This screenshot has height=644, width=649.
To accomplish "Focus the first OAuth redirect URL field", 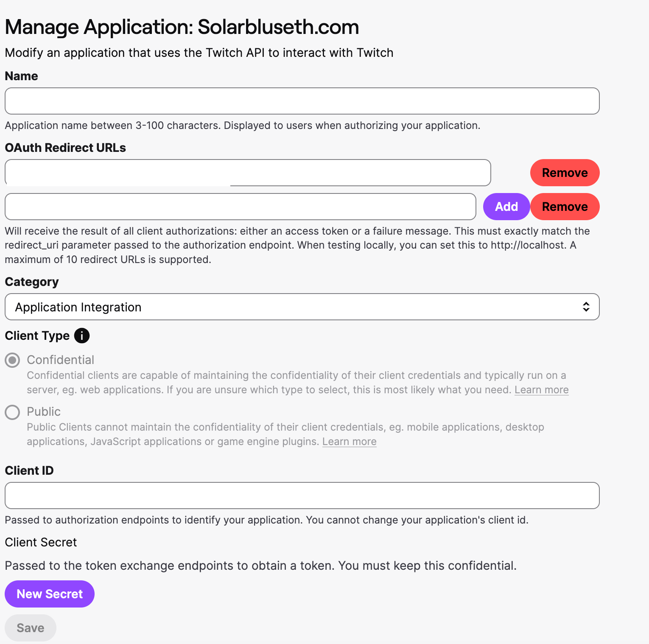I will [248, 173].
